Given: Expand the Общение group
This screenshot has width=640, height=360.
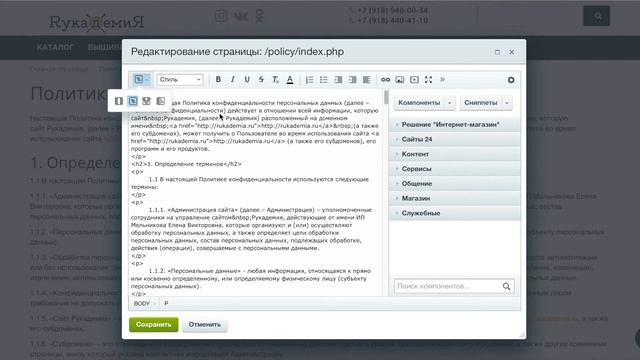Looking at the screenshot, I should point(455,183).
